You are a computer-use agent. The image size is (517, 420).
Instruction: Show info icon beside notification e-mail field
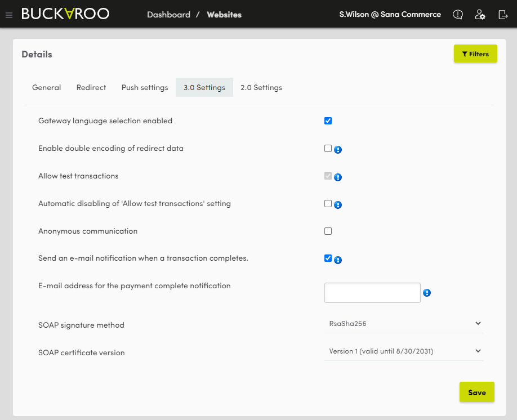(427, 293)
